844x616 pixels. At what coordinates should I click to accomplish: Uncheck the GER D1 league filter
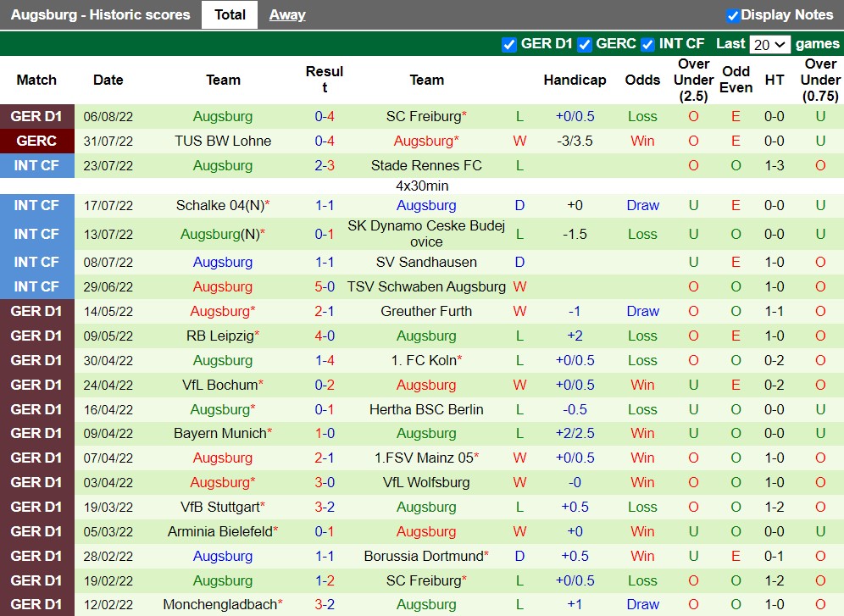(509, 44)
